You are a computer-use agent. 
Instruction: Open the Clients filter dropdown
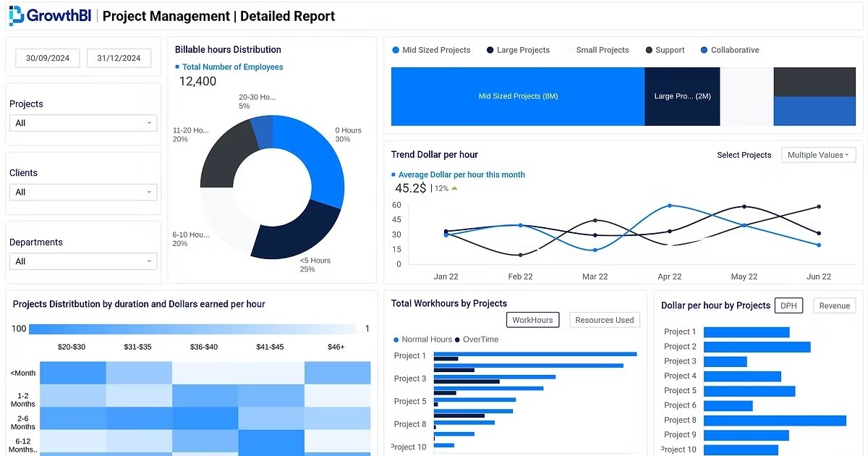(83, 192)
